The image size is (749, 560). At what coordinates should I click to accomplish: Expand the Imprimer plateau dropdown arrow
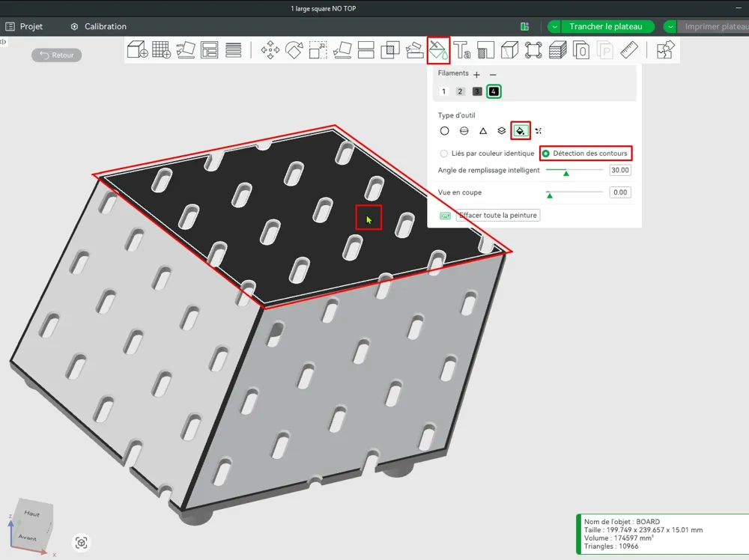click(x=670, y=27)
